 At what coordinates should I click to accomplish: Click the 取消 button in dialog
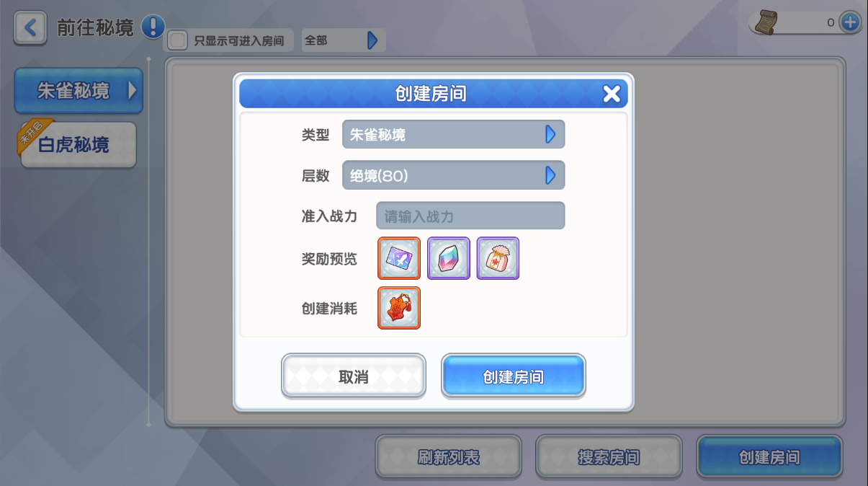354,376
